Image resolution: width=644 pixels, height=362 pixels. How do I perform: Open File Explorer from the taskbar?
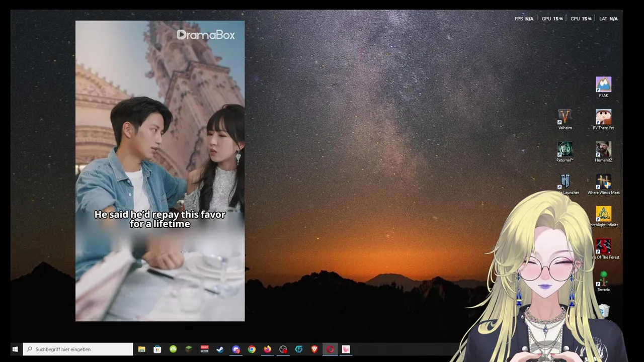coord(141,349)
